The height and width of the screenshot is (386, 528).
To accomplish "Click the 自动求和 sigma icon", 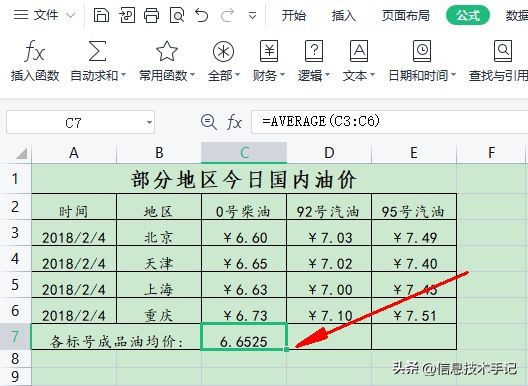I will (97, 51).
